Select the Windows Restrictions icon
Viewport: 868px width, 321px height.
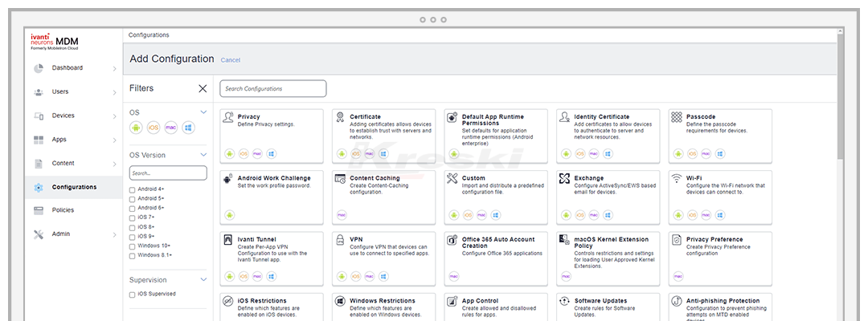(x=340, y=301)
